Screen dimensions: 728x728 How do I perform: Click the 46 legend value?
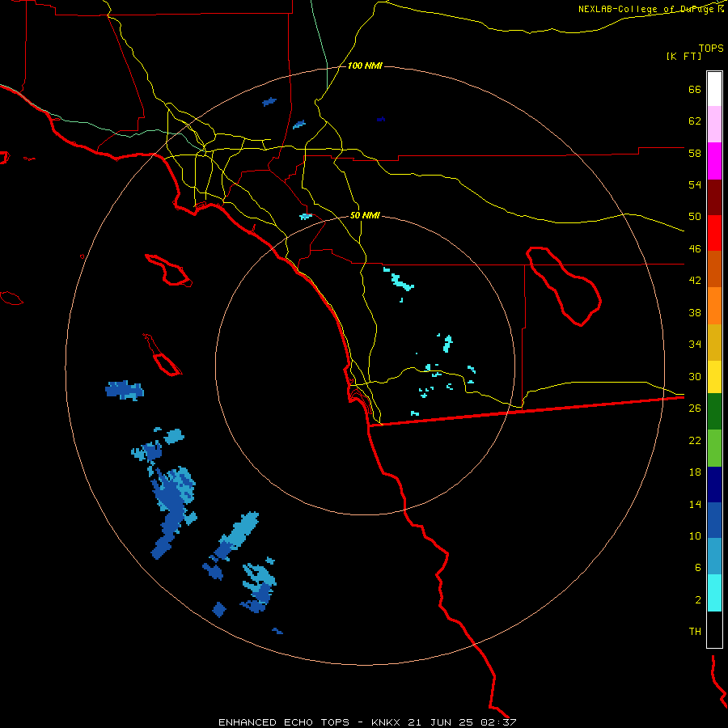coord(695,249)
